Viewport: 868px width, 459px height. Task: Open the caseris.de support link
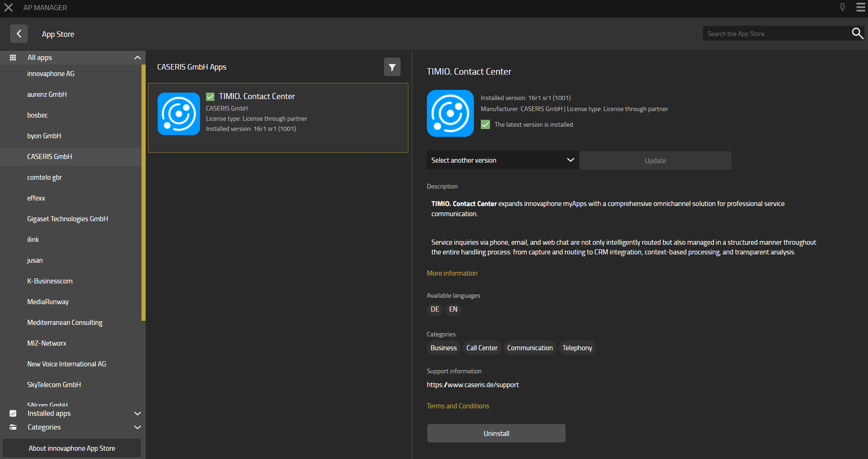(473, 385)
